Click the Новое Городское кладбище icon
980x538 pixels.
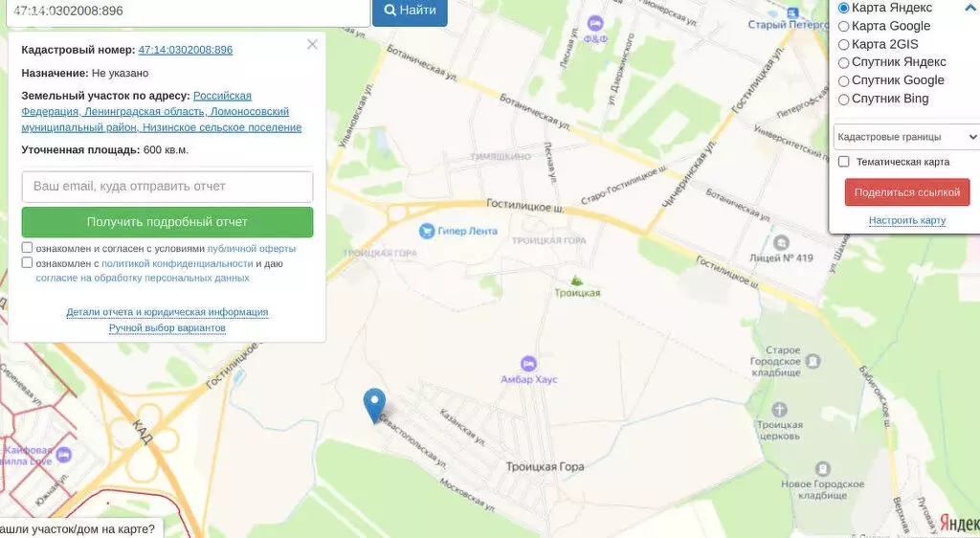tap(822, 469)
